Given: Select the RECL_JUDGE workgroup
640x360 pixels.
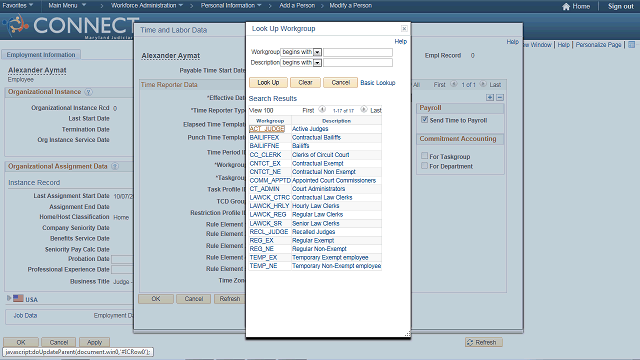Looking at the screenshot, I should (x=269, y=232).
